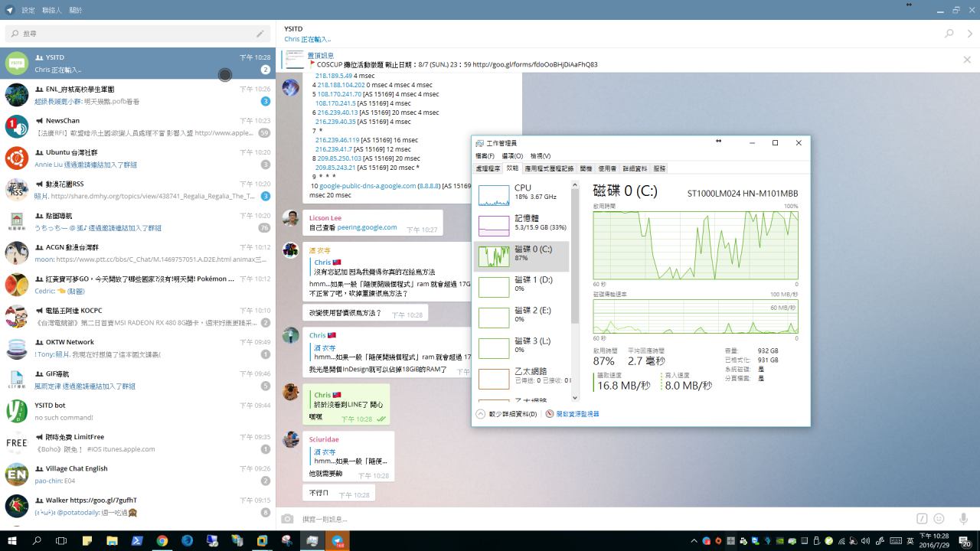Click the pencil compose icon in search bar
Image resolution: width=980 pixels, height=551 pixels.
pyautogui.click(x=260, y=34)
